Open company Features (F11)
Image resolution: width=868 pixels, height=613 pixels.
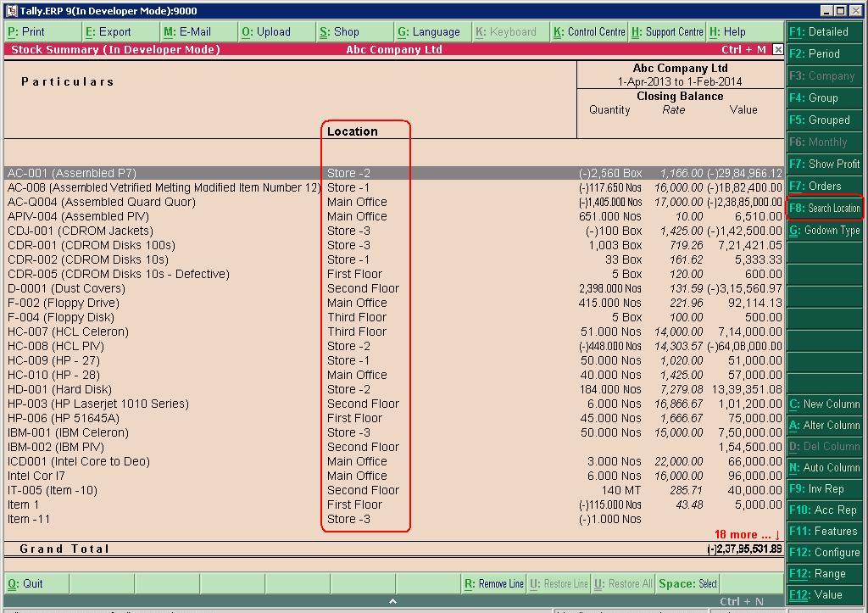pyautogui.click(x=824, y=531)
